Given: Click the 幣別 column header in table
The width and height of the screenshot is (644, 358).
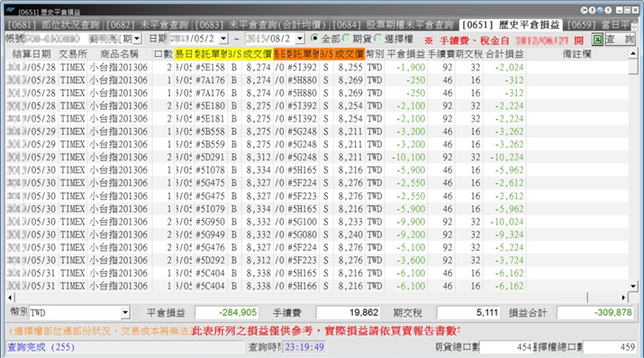Looking at the screenshot, I should pyautogui.click(x=375, y=54).
